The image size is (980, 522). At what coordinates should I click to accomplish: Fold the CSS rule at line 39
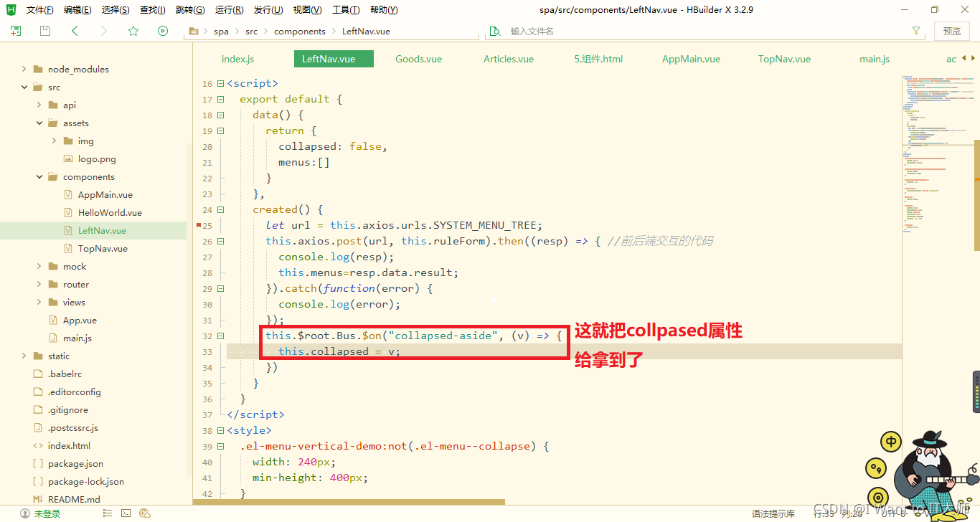(x=221, y=446)
